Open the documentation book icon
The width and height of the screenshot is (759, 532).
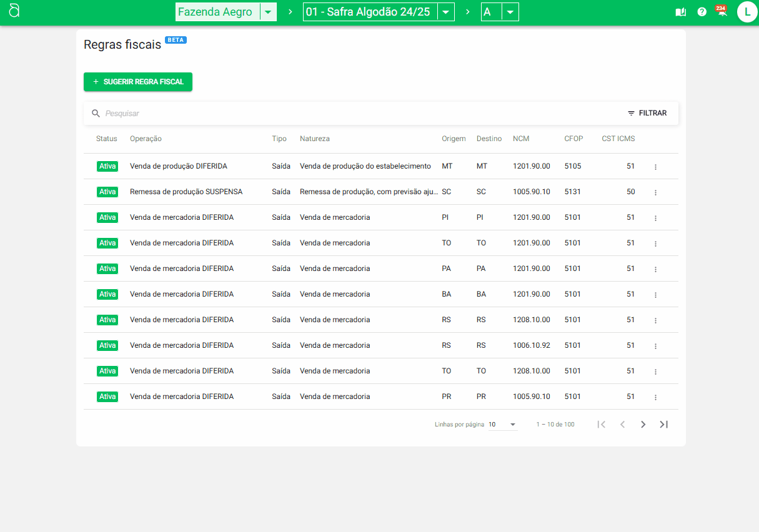[681, 12]
